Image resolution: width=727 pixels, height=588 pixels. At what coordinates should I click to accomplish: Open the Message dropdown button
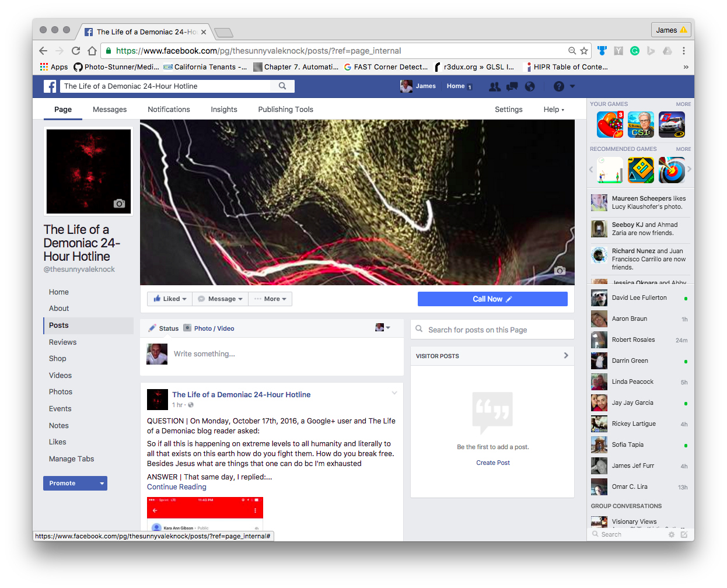click(221, 299)
